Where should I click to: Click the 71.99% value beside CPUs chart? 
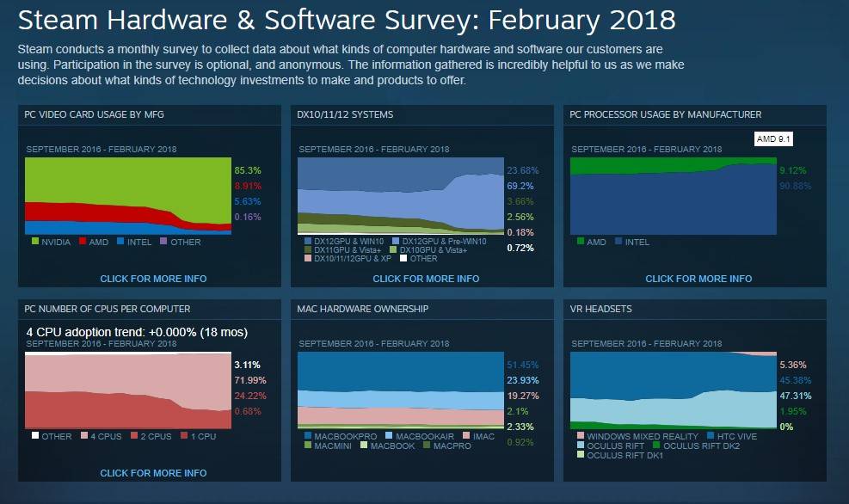(x=250, y=380)
